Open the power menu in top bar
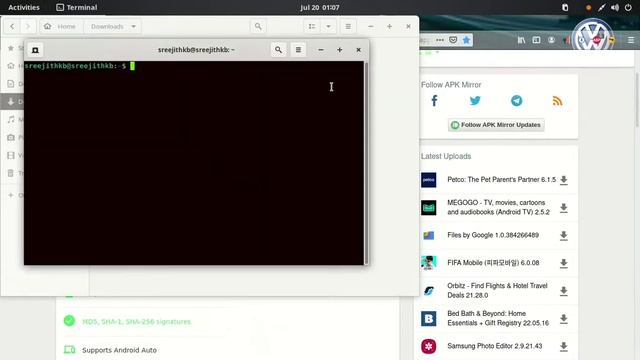640x360 pixels. point(628,7)
